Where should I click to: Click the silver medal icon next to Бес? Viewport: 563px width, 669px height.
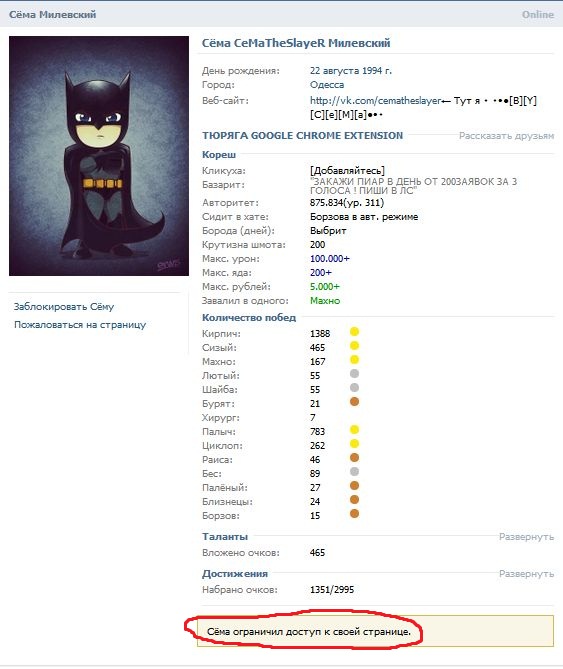pyautogui.click(x=354, y=471)
